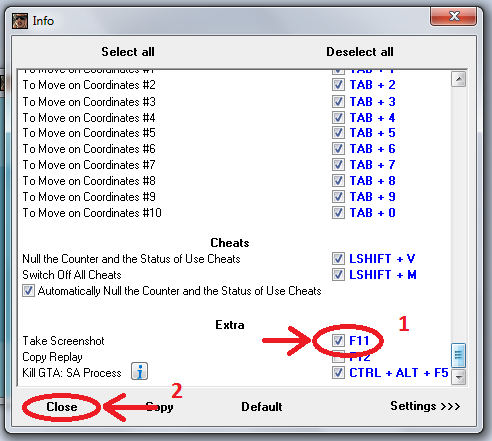Toggle the TAB + 3 checkbox

click(338, 101)
